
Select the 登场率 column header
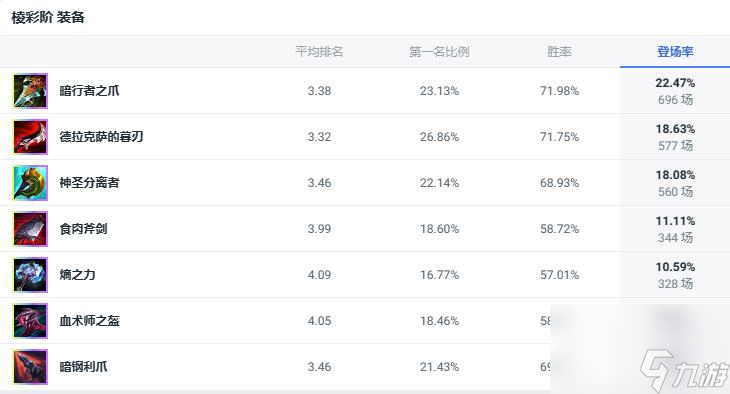click(675, 51)
